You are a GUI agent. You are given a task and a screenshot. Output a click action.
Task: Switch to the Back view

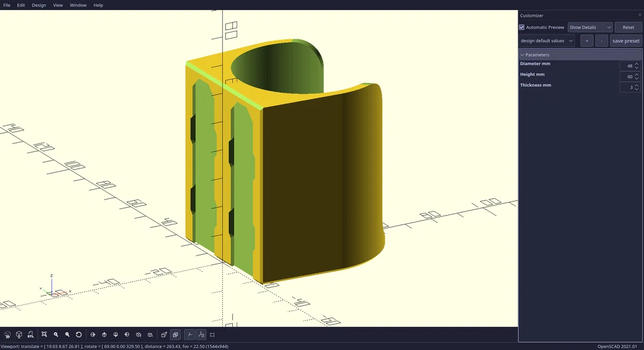coord(150,335)
